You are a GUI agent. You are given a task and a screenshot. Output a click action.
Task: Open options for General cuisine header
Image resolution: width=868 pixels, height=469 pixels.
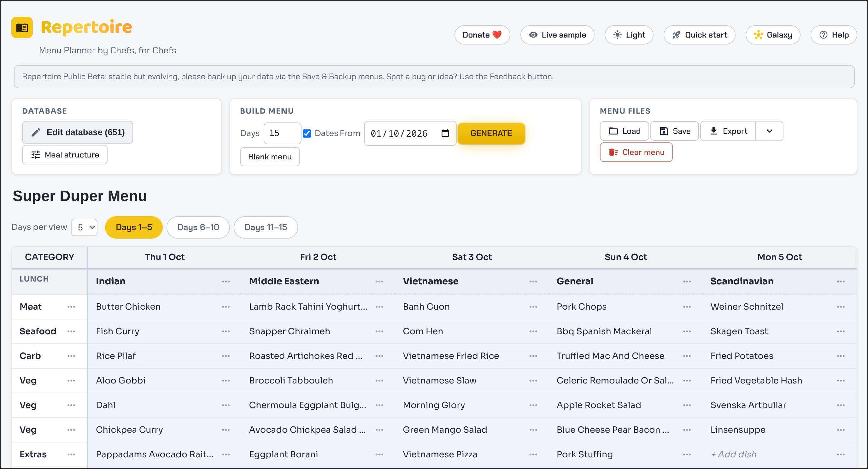click(687, 282)
